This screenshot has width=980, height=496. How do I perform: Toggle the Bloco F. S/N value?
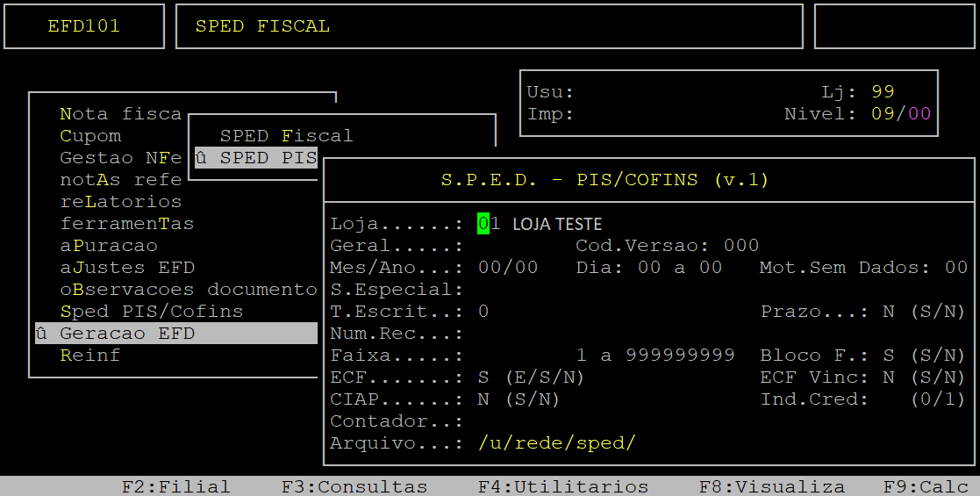pyautogui.click(x=888, y=355)
